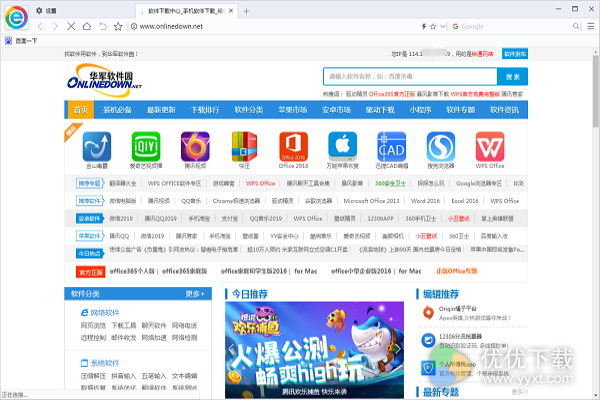The height and width of the screenshot is (400, 600).
Task: Open the browser home page icon
Action: pyautogui.click(x=87, y=26)
